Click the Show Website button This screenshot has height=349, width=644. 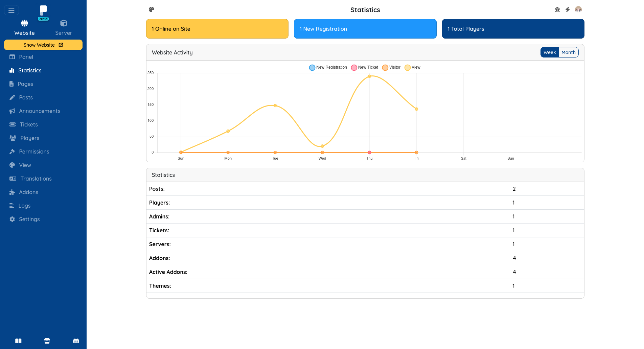(x=43, y=45)
